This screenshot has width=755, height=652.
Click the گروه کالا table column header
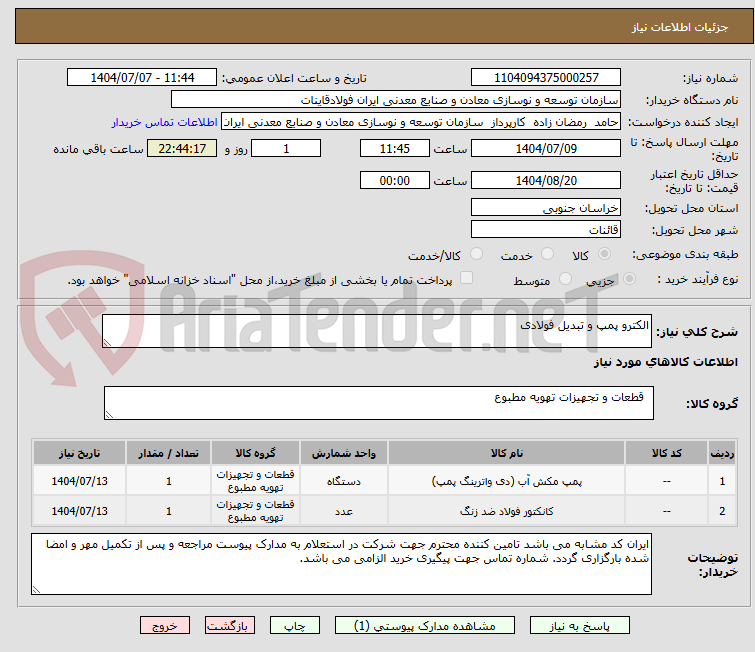point(255,453)
